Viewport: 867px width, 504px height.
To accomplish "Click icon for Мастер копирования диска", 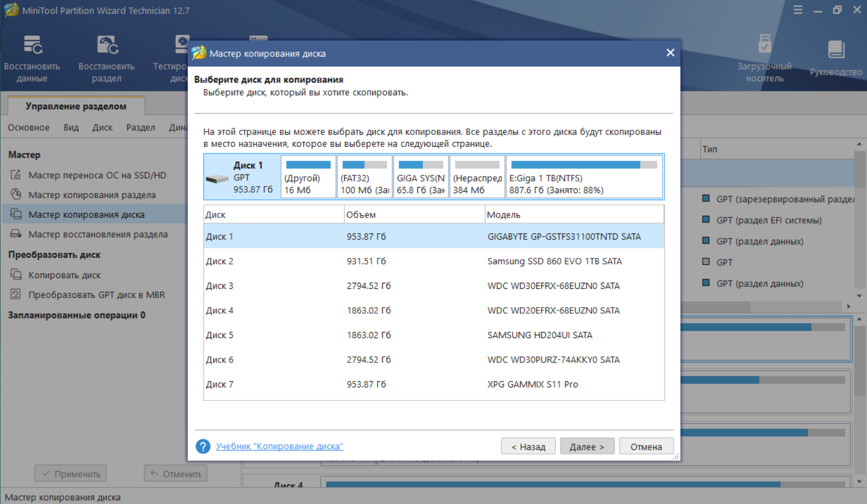I will (x=16, y=214).
